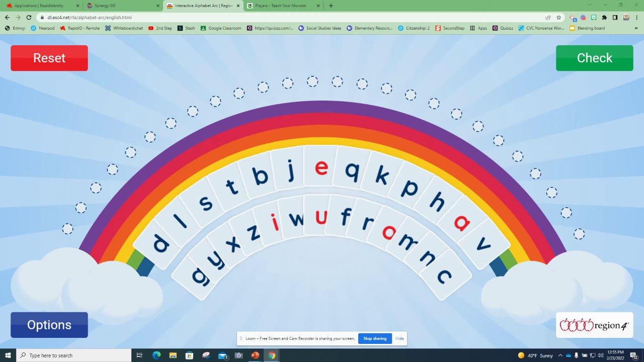644x362 pixels.
Task: Click the Hide link in the Loom bar
Action: (x=399, y=338)
